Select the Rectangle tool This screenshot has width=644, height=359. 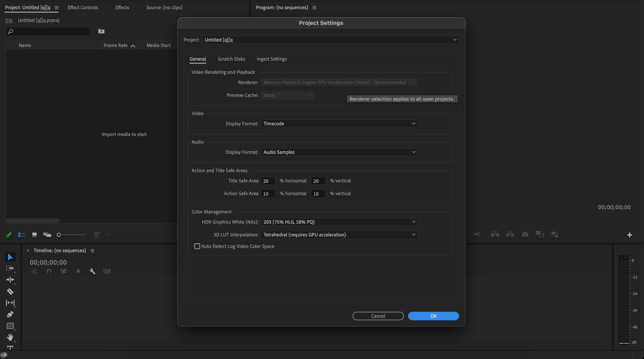coord(10,326)
